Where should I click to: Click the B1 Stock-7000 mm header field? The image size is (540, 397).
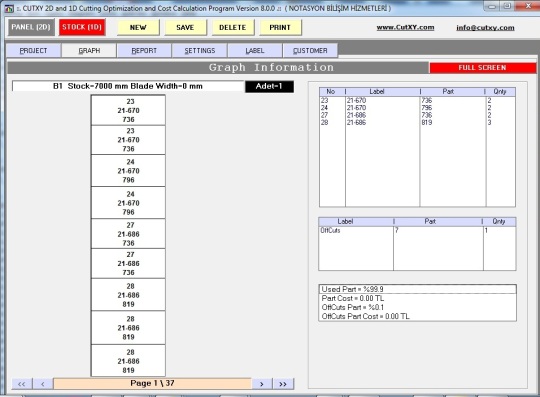128,86
